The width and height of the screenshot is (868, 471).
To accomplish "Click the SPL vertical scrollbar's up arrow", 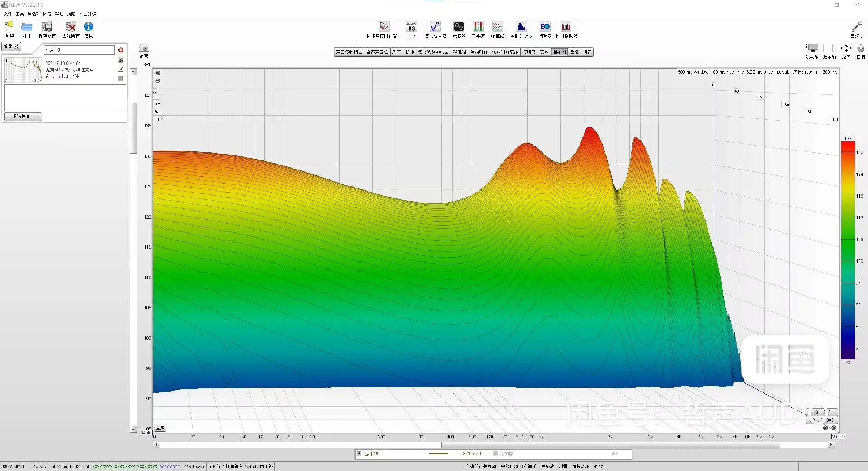I will pos(133,71).
